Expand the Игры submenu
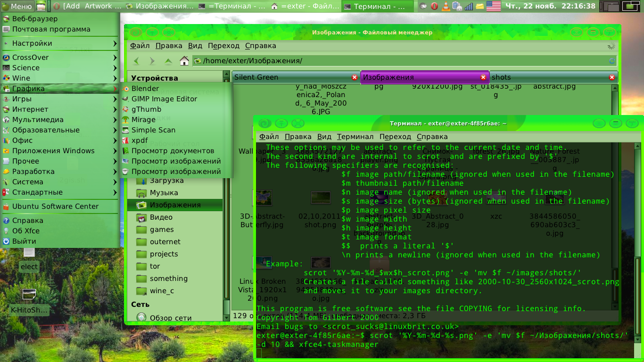Image resolution: width=644 pixels, height=362 pixels. [60, 99]
